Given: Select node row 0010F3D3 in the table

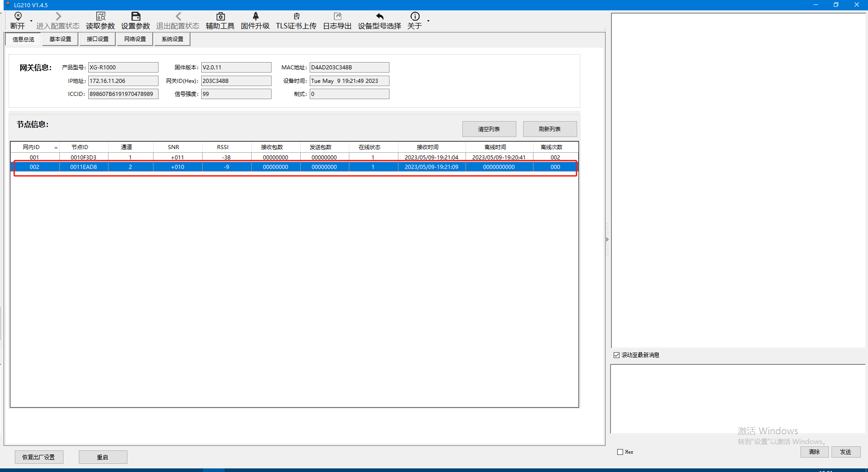Looking at the screenshot, I should click(83, 157).
